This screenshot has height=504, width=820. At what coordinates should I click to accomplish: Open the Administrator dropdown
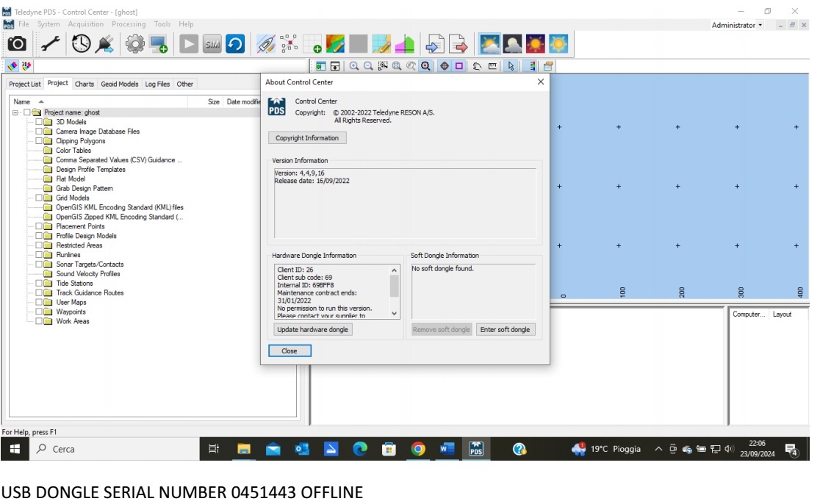coord(737,25)
